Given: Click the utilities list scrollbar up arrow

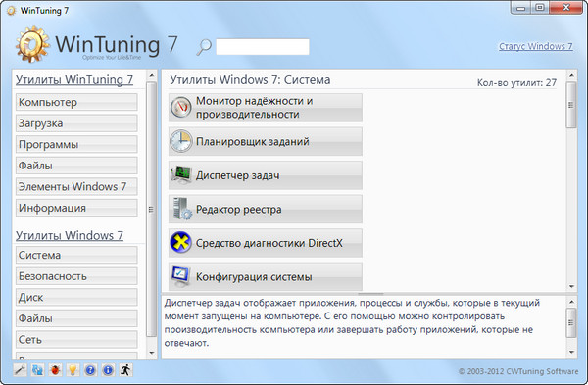Looking at the screenshot, I should click(x=571, y=75).
